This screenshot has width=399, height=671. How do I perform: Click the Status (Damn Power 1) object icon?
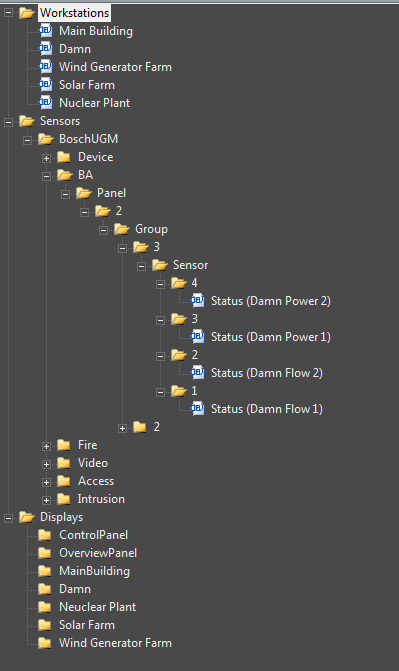point(197,336)
